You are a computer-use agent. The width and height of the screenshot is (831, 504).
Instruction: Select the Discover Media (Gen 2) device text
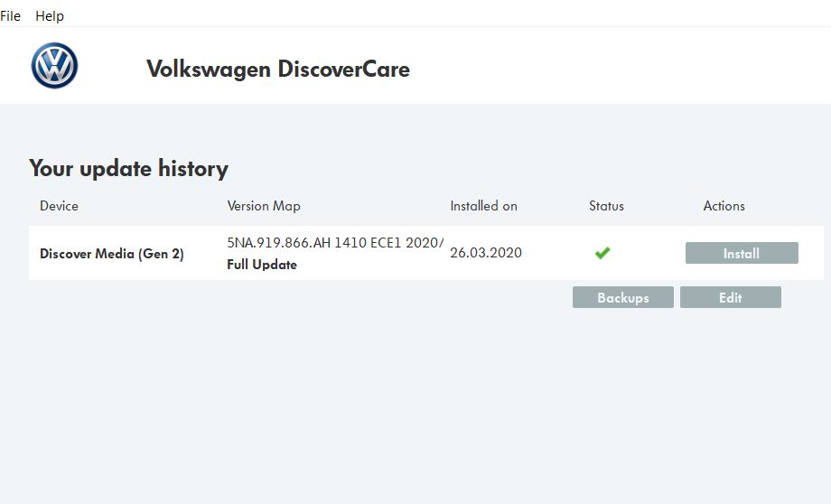[x=112, y=254]
